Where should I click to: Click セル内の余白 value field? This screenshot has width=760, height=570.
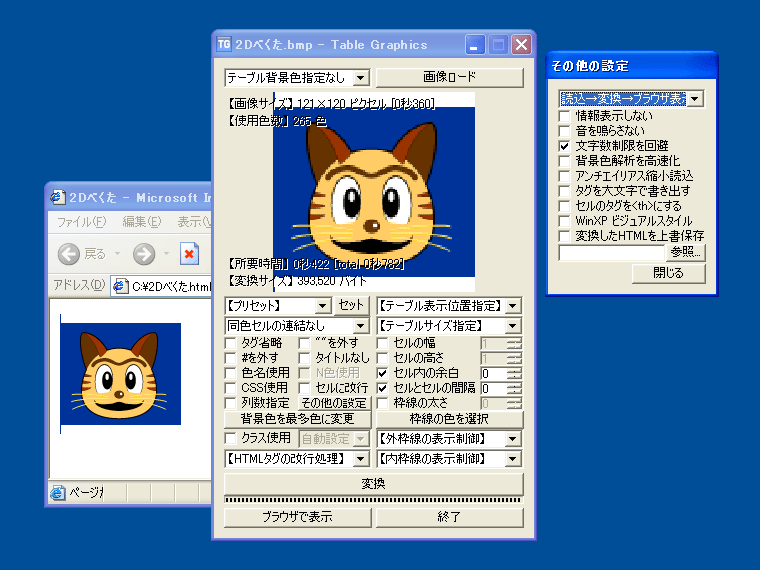tap(493, 373)
